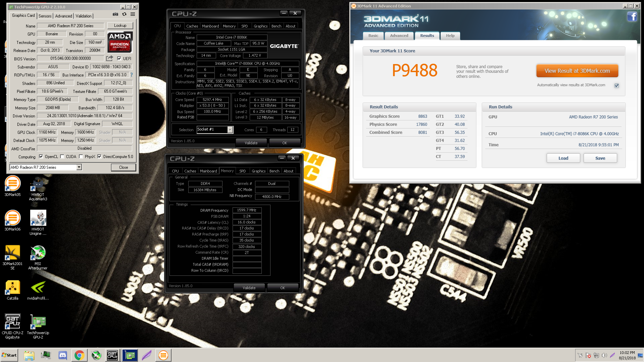Viewport: 644px width, 362px height.
Task: Click the Graphics Score 8863 value
Action: pyautogui.click(x=423, y=116)
